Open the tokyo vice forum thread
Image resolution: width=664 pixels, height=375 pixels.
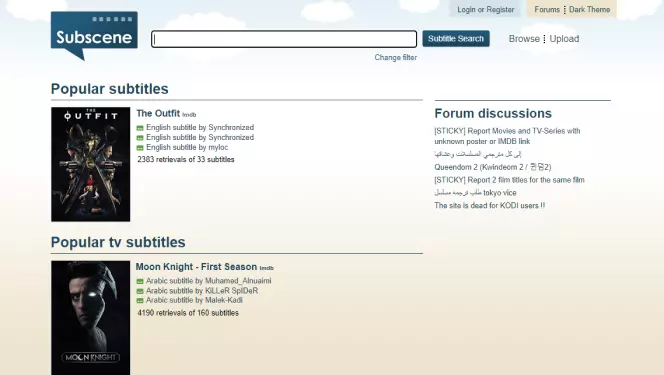pyautogui.click(x=475, y=193)
